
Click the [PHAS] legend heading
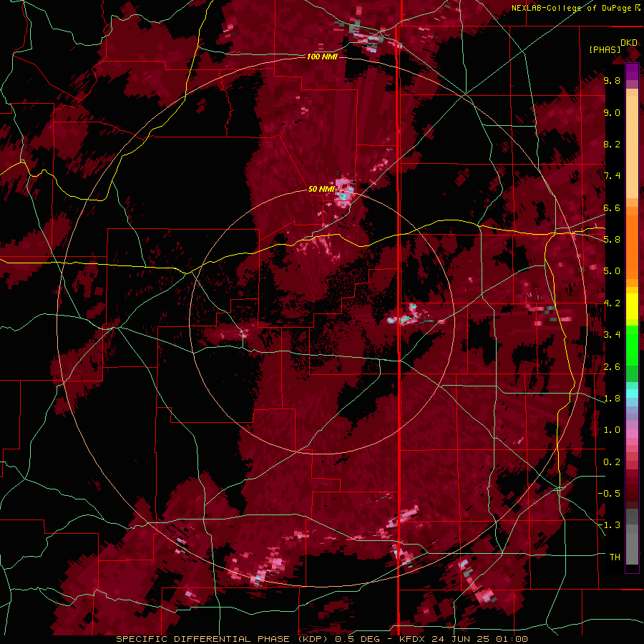(605, 50)
